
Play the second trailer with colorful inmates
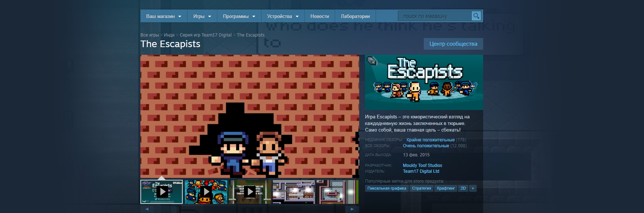click(206, 191)
